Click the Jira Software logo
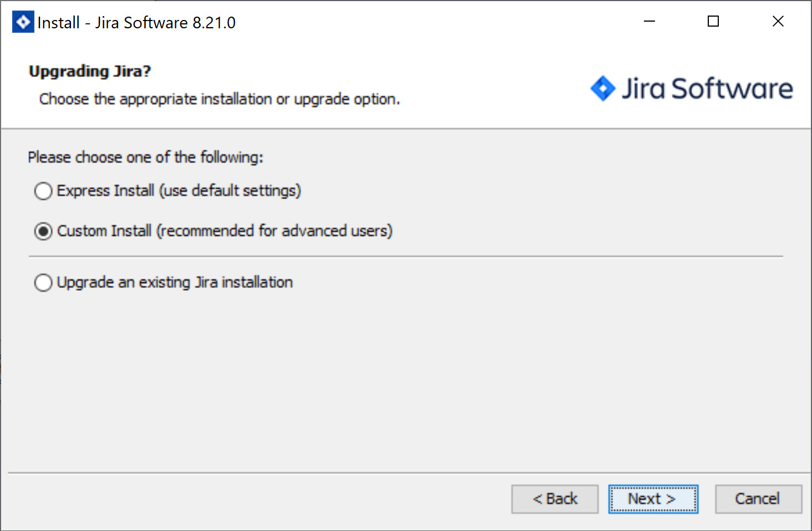The height and width of the screenshot is (531, 812). click(691, 89)
